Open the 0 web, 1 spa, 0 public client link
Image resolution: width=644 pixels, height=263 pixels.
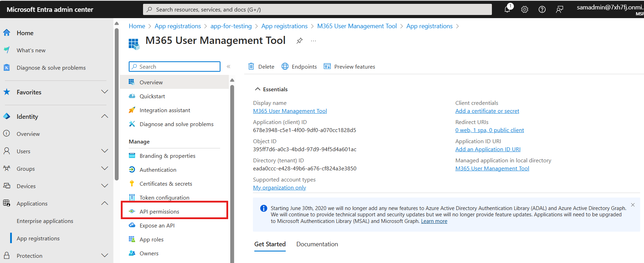[x=489, y=130]
